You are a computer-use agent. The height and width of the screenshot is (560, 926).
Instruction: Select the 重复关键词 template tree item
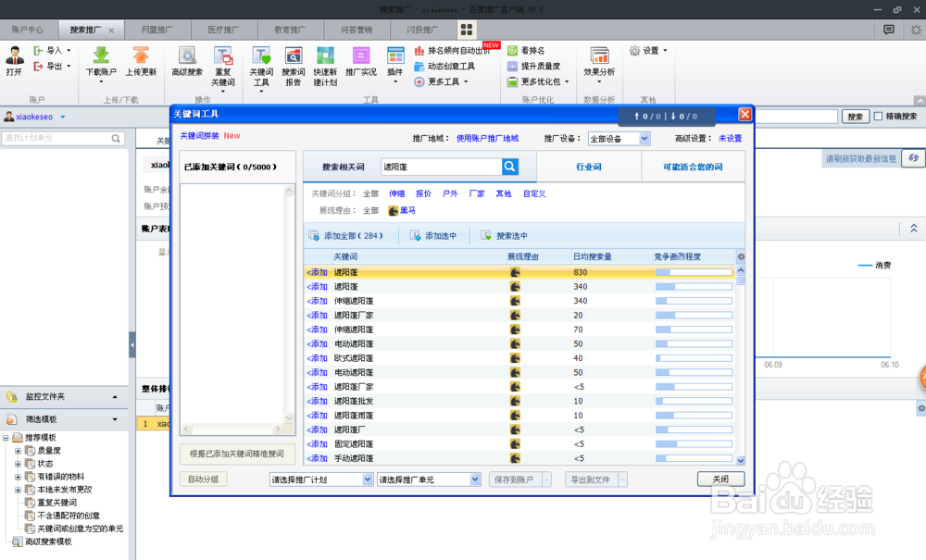pos(57,503)
